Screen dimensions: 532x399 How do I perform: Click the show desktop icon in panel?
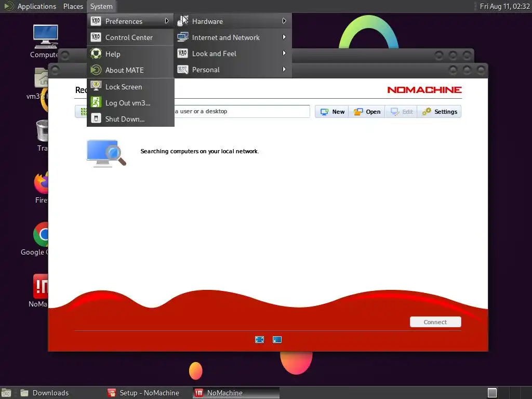click(x=6, y=393)
